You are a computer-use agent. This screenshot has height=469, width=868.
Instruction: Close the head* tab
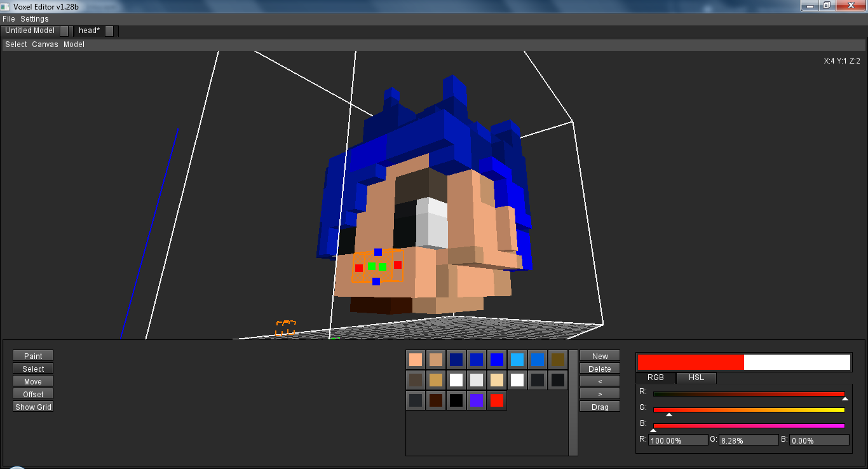pos(109,31)
